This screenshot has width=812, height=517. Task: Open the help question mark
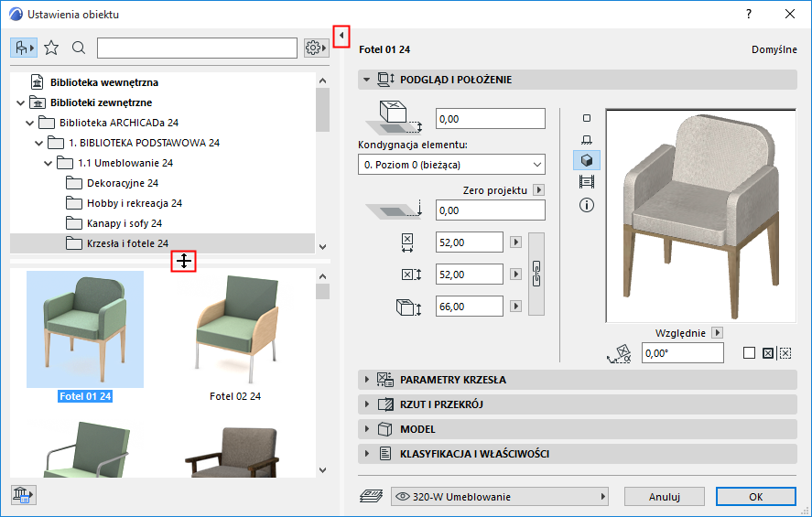(749, 14)
